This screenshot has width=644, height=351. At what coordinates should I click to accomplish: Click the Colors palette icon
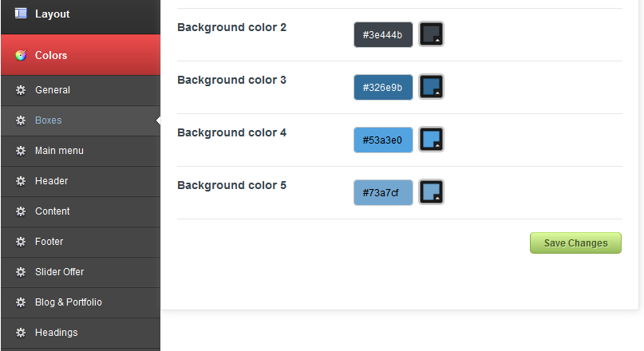click(21, 55)
